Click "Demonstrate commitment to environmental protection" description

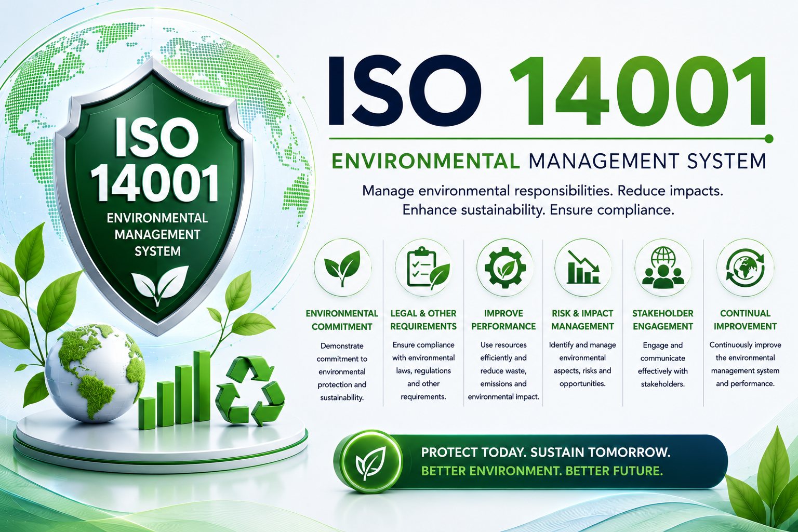click(342, 371)
